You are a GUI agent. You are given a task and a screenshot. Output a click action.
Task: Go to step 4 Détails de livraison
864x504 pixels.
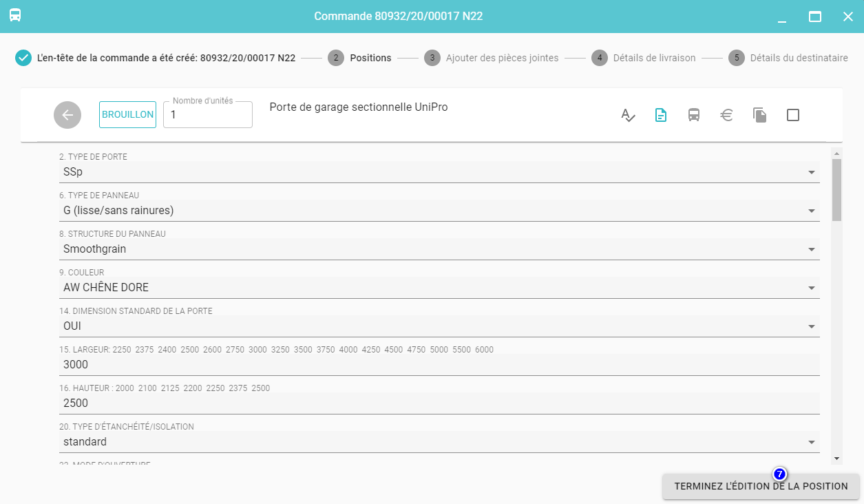click(x=644, y=58)
